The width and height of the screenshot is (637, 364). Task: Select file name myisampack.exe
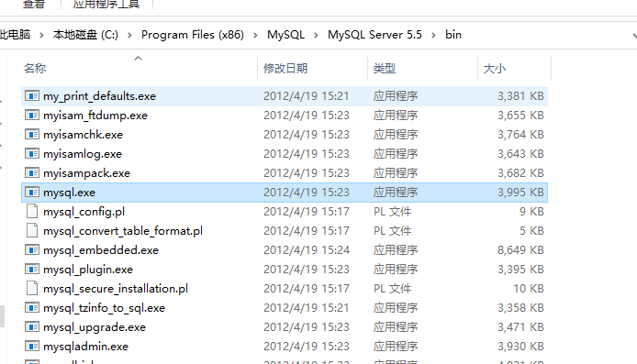coord(86,173)
